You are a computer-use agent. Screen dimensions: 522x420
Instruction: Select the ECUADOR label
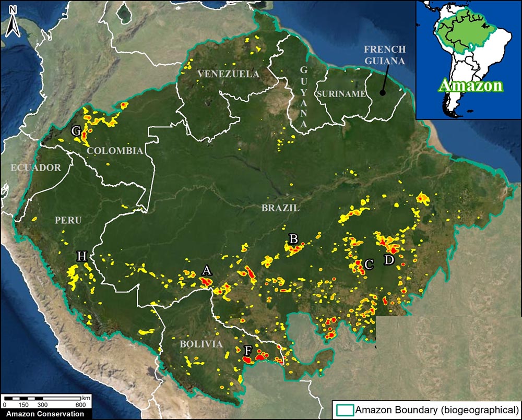[x=36, y=167]
